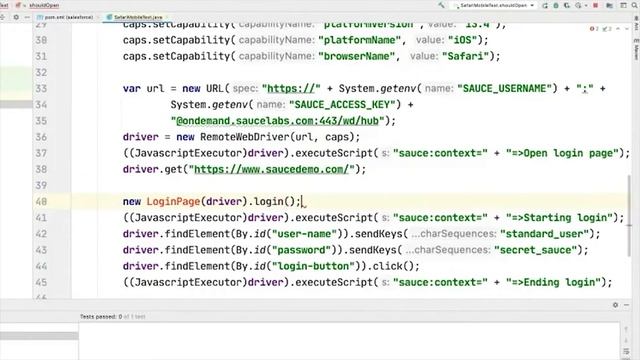Click RemoteWebDriver on line 36

244,137
